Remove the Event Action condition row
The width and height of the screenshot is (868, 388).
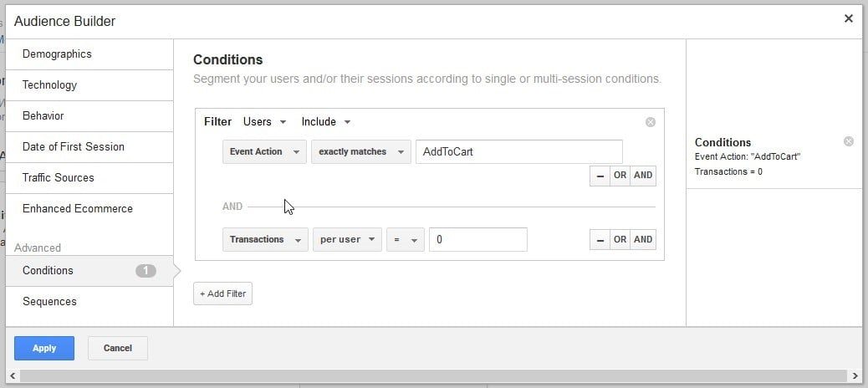click(600, 176)
